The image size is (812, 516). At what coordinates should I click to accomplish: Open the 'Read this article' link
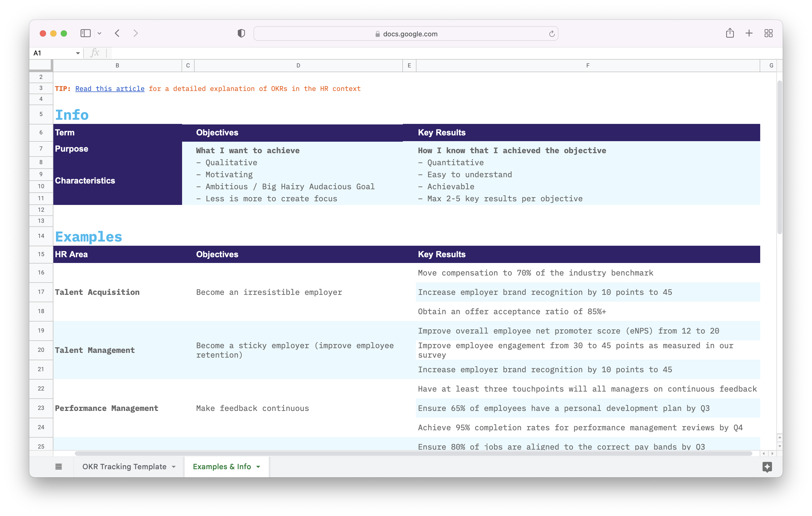pos(110,89)
